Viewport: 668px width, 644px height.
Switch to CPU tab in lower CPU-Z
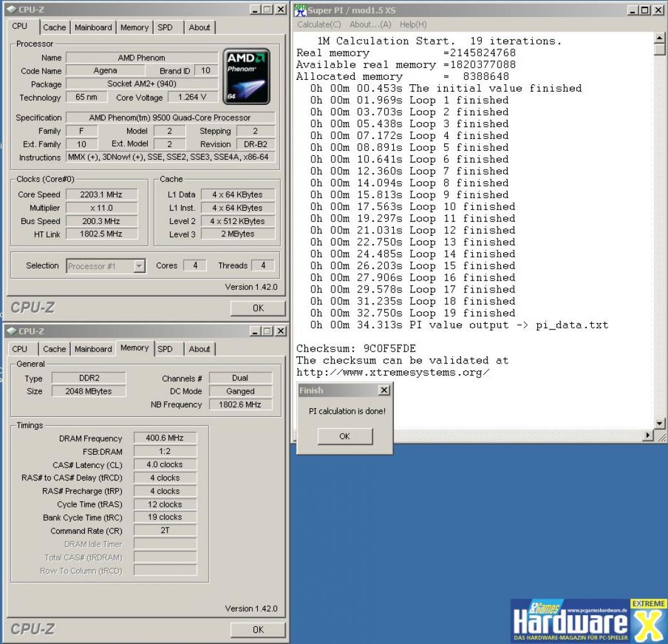click(x=19, y=349)
